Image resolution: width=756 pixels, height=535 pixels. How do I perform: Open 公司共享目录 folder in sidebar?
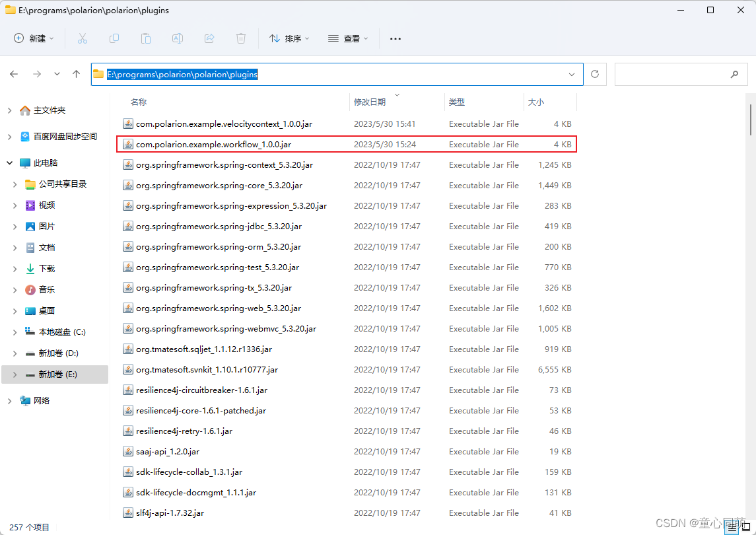63,184
